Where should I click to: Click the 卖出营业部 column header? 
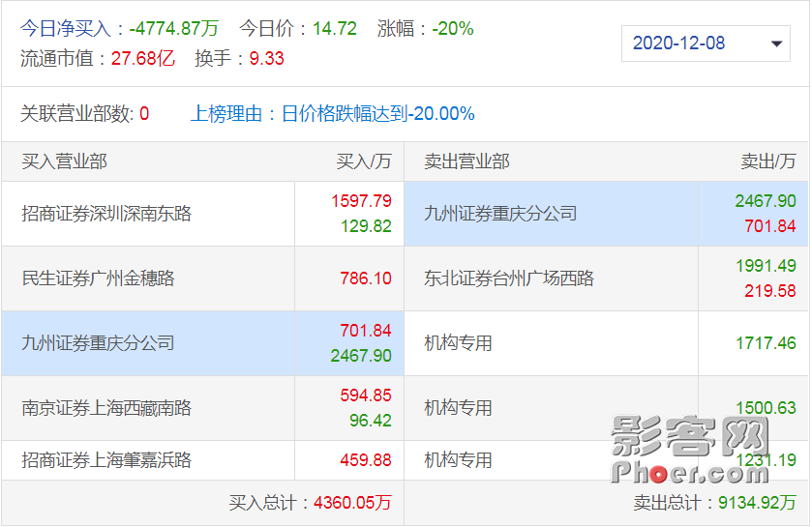(x=466, y=161)
